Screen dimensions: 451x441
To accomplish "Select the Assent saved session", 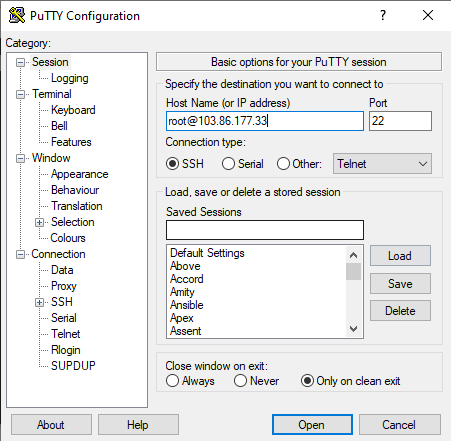I will tap(186, 331).
